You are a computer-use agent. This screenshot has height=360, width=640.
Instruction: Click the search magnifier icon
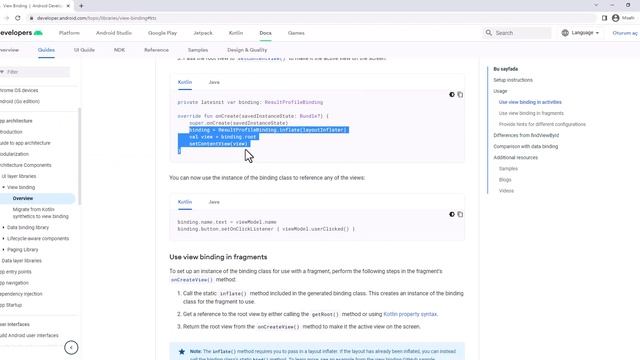pos(489,33)
